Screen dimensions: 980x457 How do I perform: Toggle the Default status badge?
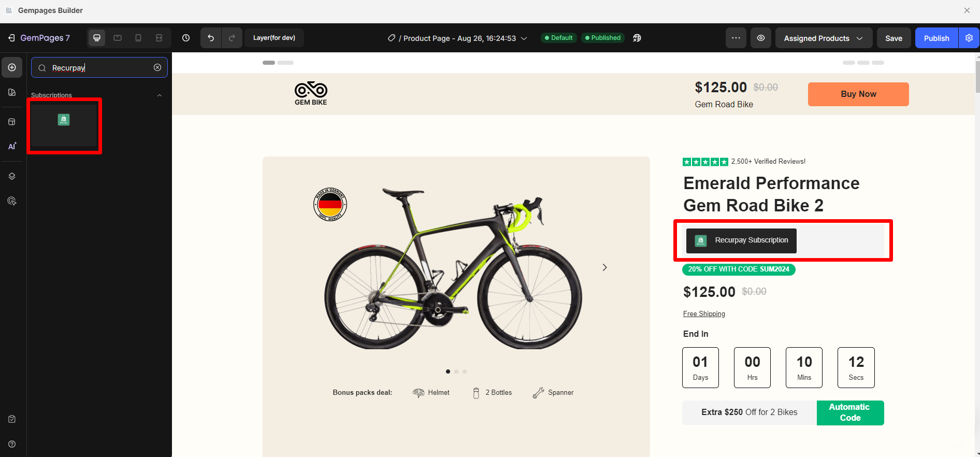point(559,38)
